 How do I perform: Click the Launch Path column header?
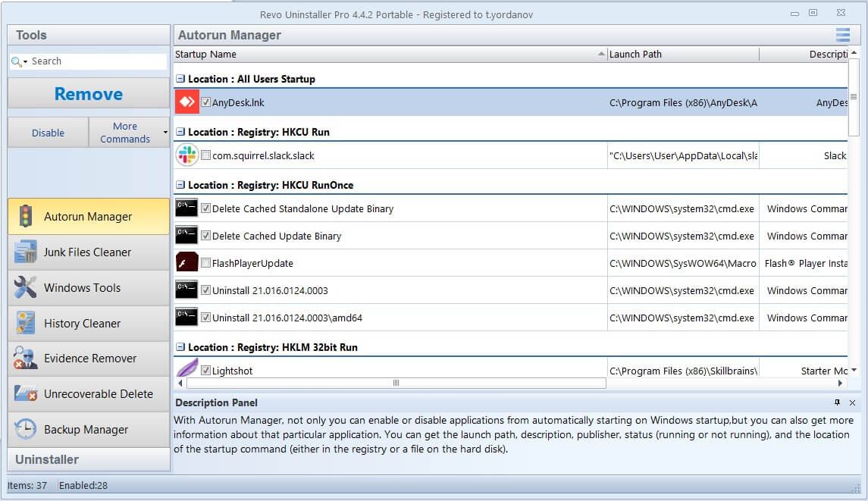(683, 55)
